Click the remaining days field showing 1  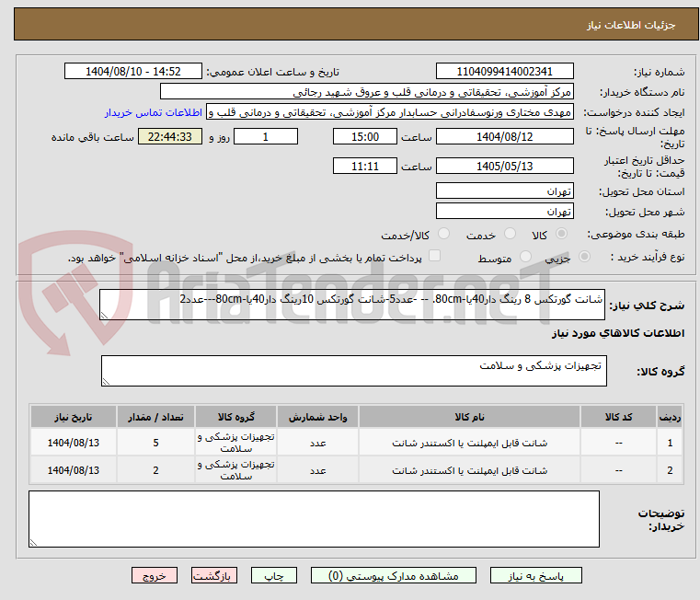(266, 136)
